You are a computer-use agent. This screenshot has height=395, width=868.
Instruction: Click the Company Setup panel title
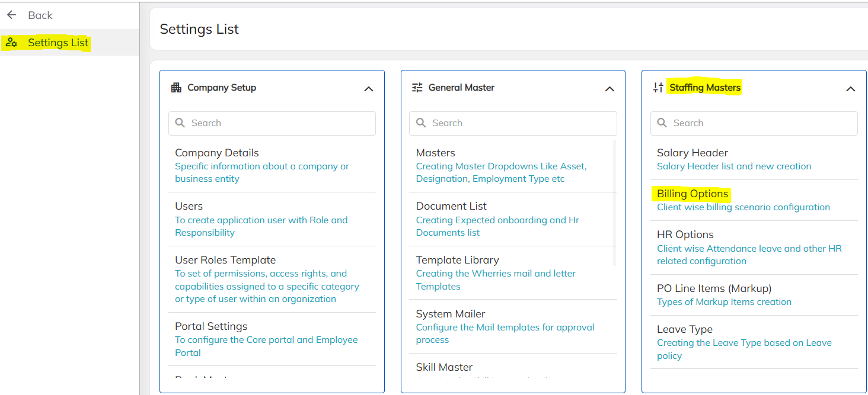pos(222,88)
